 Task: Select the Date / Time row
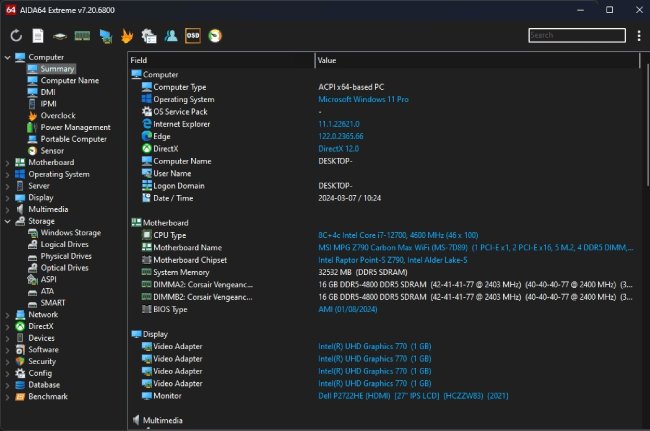click(x=384, y=198)
